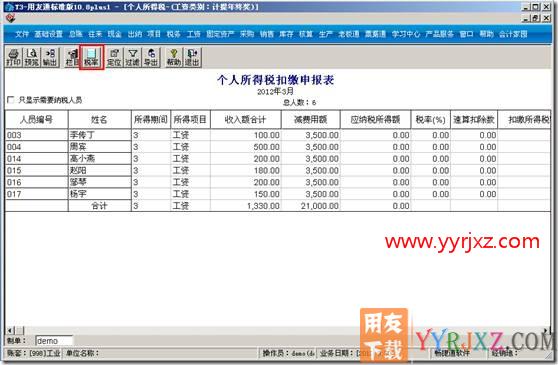Image resolution: width=558 pixels, height=365 pixels.
Task: Click the 所得项目 column header
Action: click(x=190, y=120)
